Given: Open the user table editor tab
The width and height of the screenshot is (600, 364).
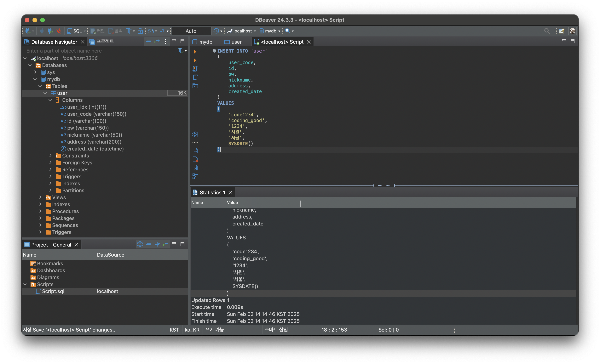Looking at the screenshot, I should pyautogui.click(x=233, y=42).
